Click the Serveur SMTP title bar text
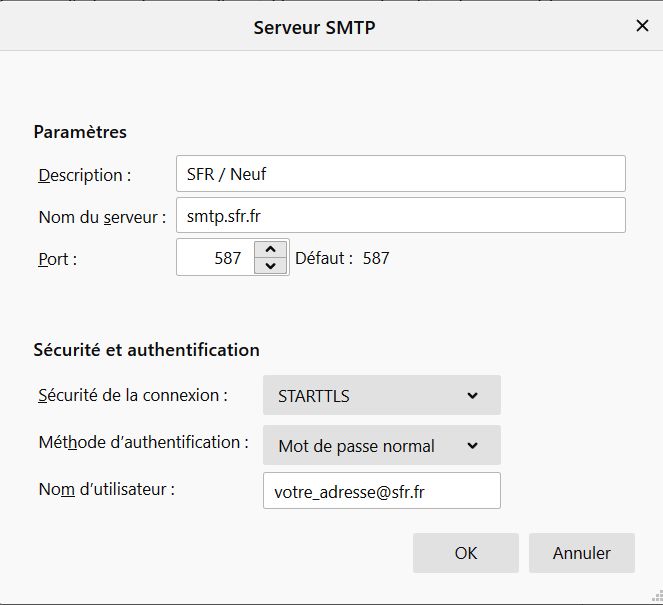The image size is (663, 605). coord(314,27)
